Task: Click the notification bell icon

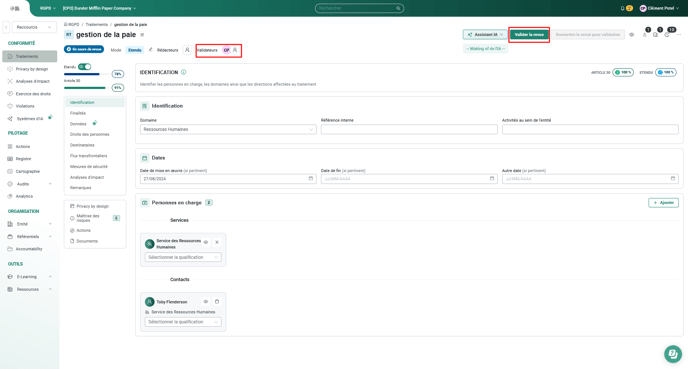Action: [622, 8]
